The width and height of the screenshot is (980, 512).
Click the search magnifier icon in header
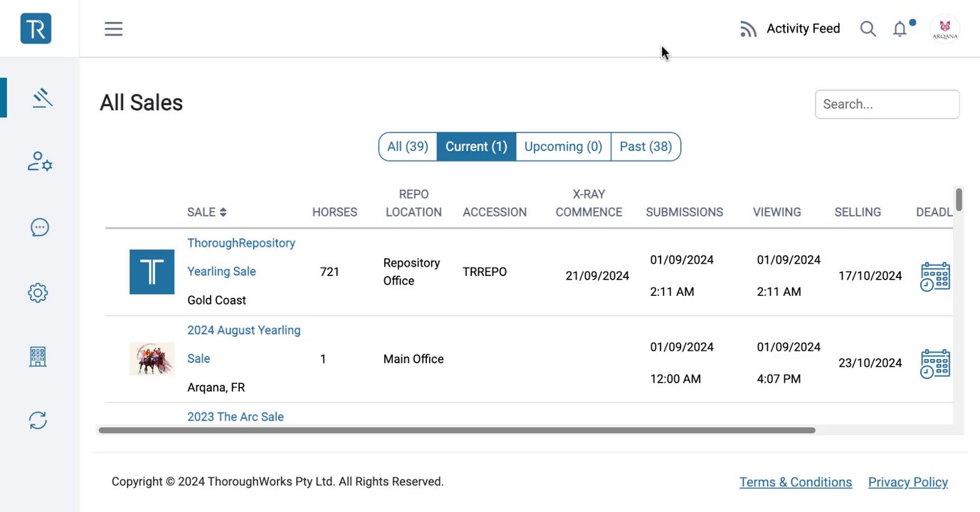[868, 29]
